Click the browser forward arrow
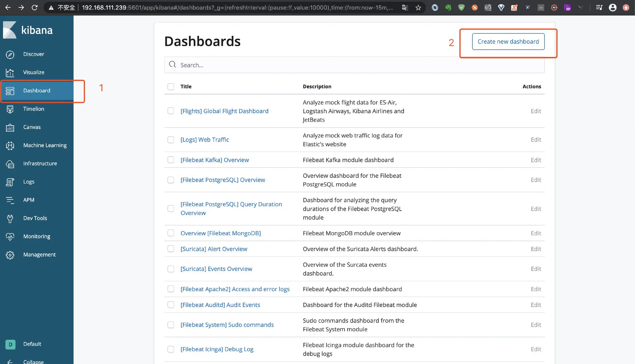 (21, 7)
